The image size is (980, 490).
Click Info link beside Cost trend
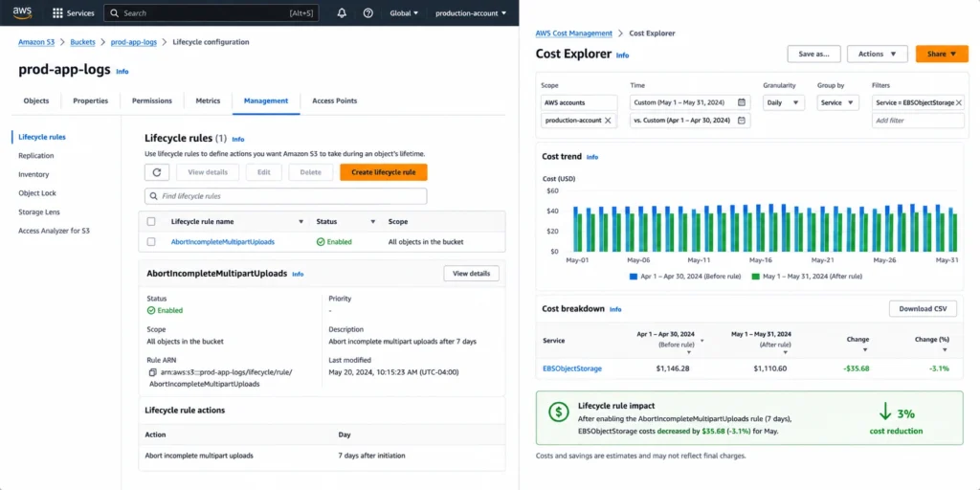592,158
